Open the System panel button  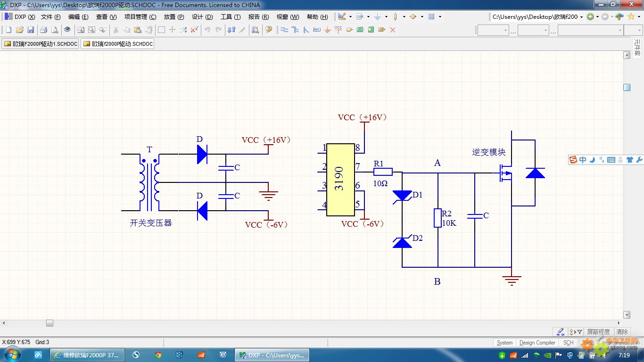coord(504,343)
